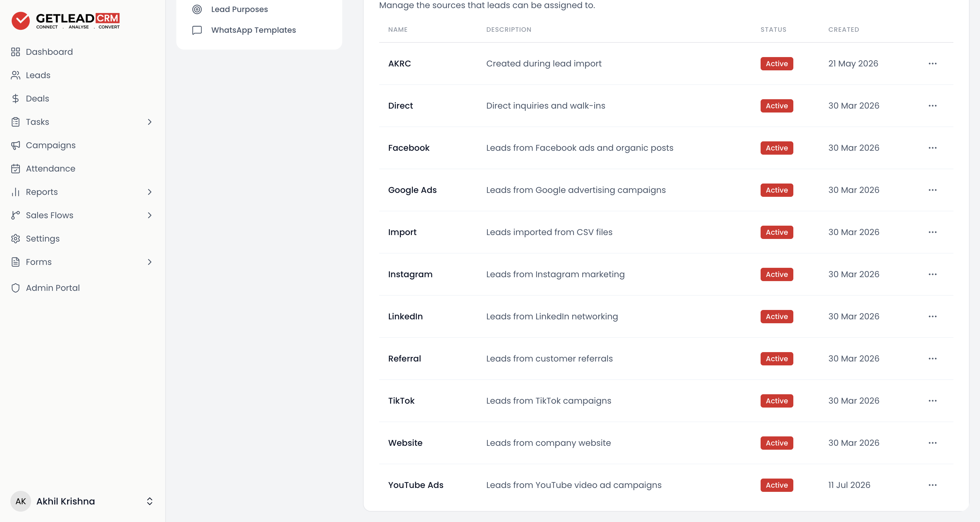Click the Campaigns megaphone icon

tap(15, 145)
